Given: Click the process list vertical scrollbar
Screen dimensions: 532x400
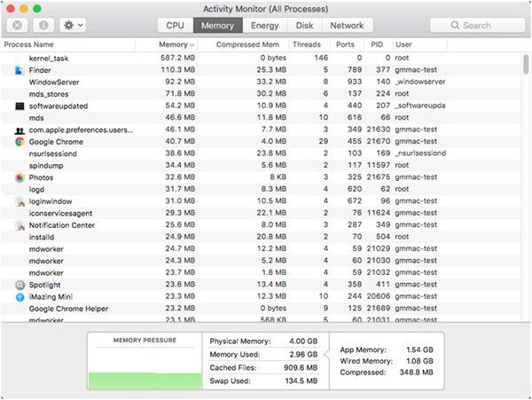Looking at the screenshot, I should click(x=526, y=64).
